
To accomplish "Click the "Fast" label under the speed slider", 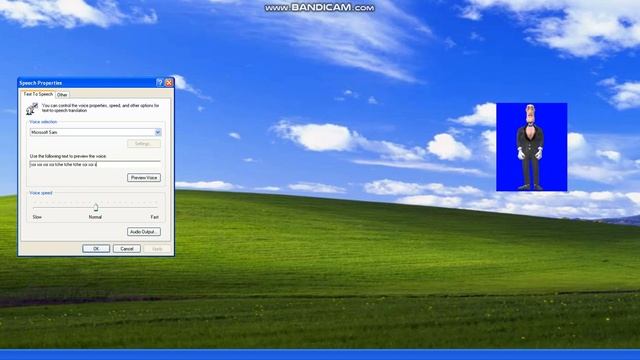I will click(x=154, y=217).
